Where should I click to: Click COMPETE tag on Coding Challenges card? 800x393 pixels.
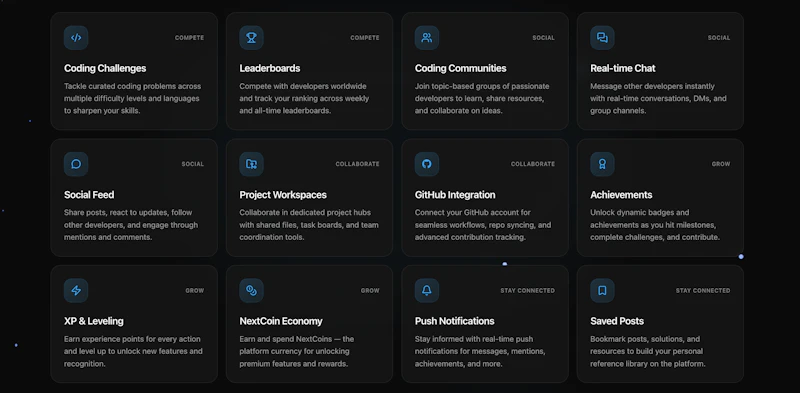[x=189, y=38]
